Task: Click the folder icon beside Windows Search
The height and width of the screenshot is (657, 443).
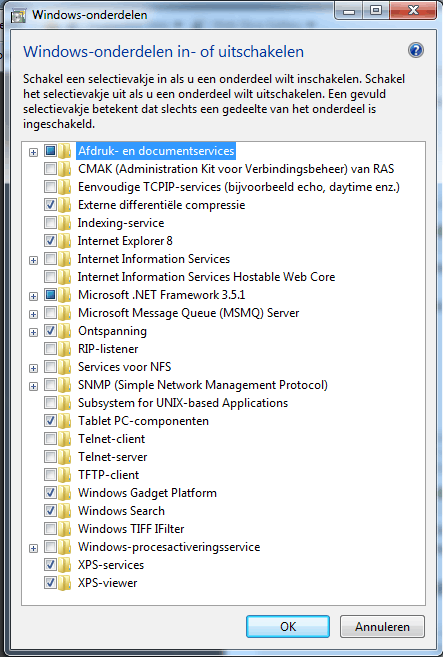Action: pos(64,511)
